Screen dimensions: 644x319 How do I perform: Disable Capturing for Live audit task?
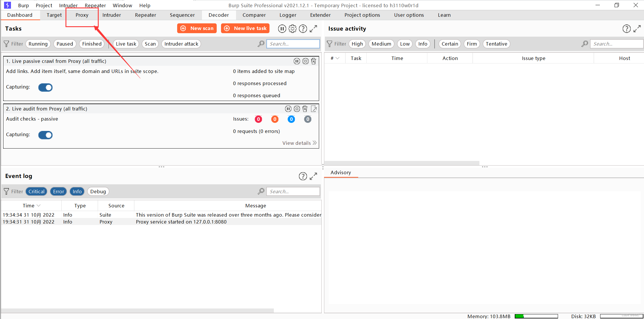point(45,135)
